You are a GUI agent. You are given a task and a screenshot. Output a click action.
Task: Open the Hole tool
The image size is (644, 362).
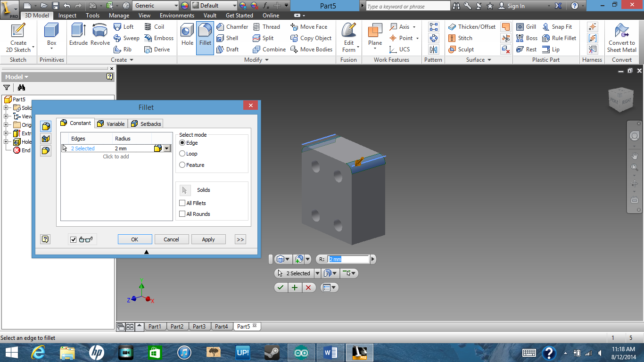click(187, 35)
